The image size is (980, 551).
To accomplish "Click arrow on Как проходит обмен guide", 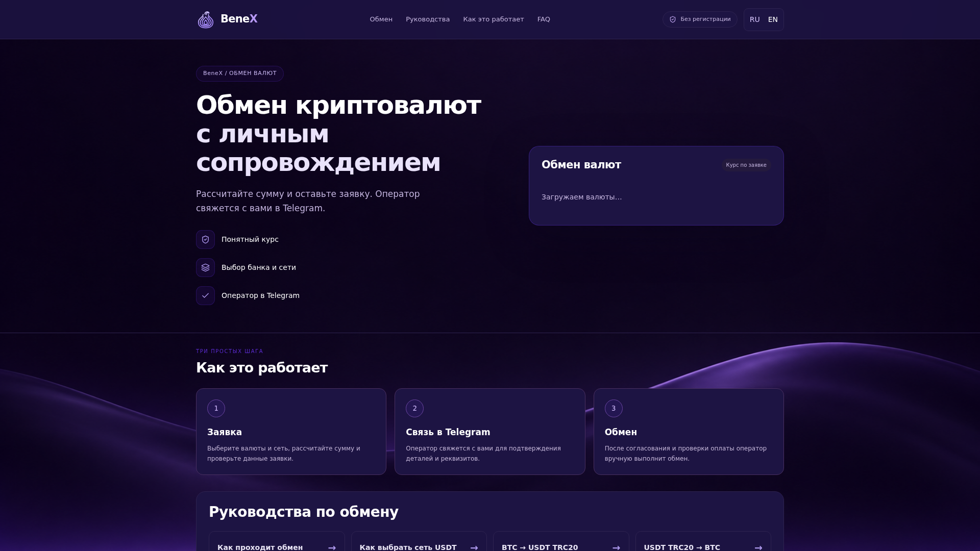I will (x=332, y=547).
